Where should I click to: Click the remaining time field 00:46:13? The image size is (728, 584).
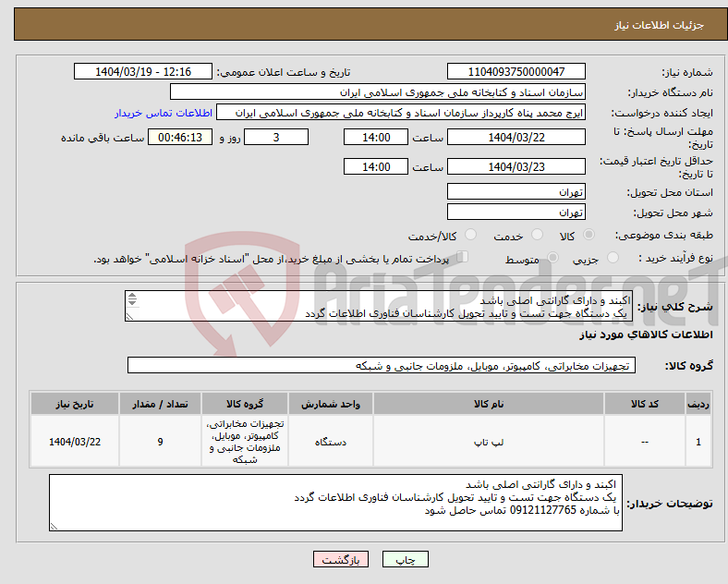coord(180,137)
